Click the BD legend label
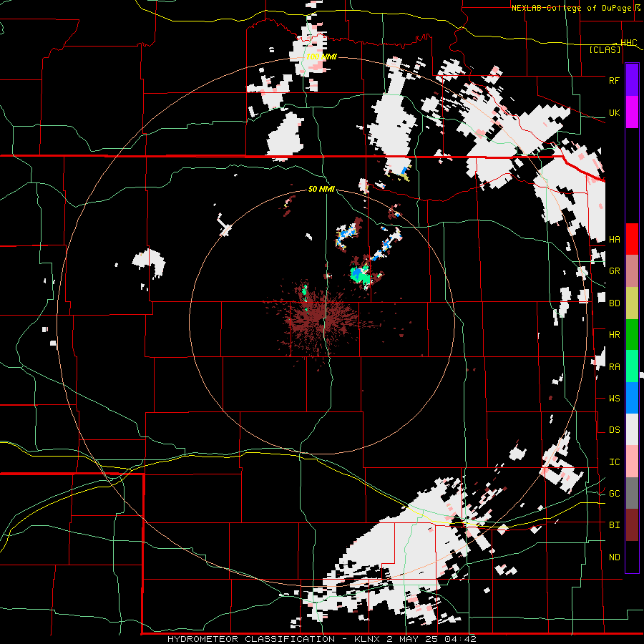 [614, 303]
